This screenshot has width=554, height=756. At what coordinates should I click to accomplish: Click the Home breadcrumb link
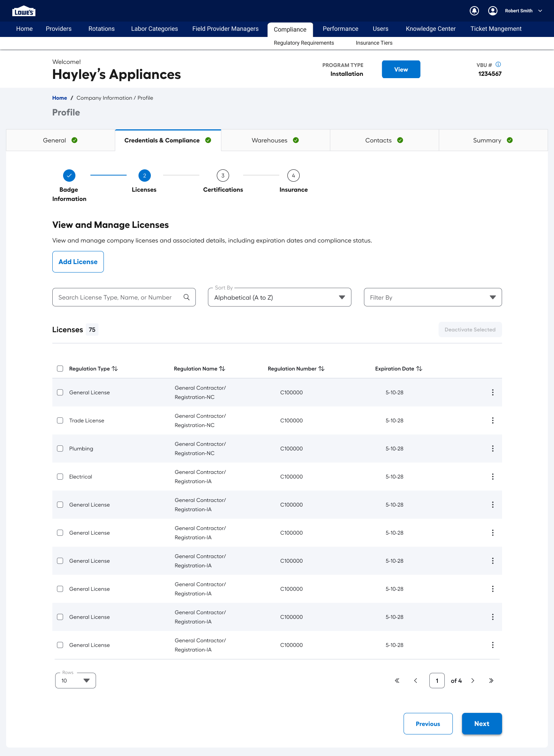tap(60, 98)
